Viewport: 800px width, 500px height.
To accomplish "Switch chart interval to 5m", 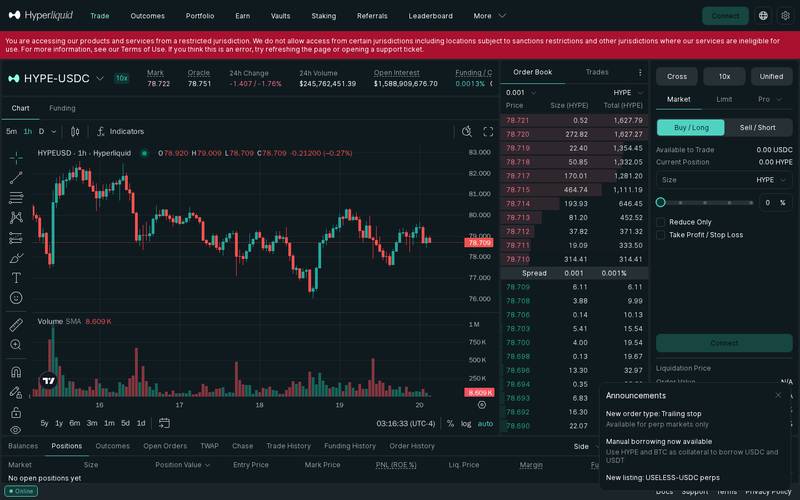I will tap(11, 132).
